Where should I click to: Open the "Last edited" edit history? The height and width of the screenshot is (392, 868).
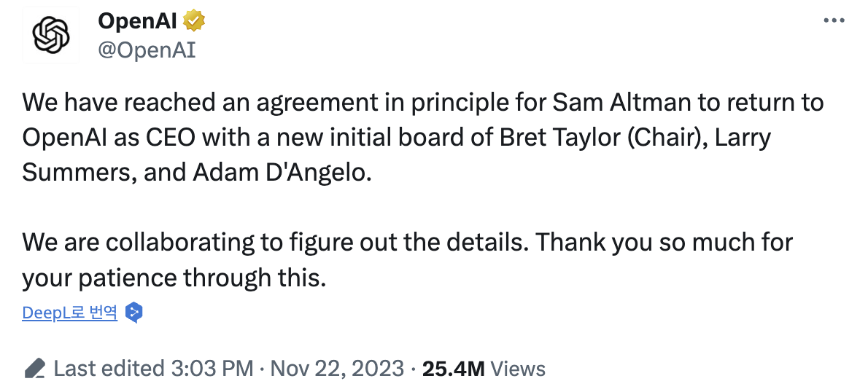(108, 369)
